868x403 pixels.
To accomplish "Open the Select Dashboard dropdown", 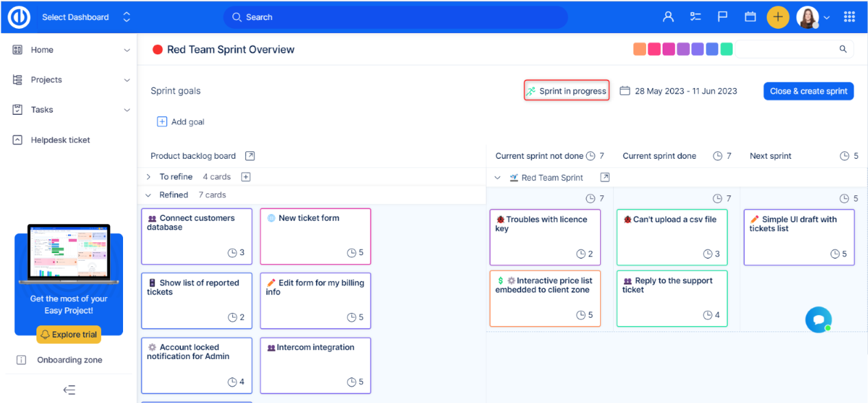I will [85, 17].
